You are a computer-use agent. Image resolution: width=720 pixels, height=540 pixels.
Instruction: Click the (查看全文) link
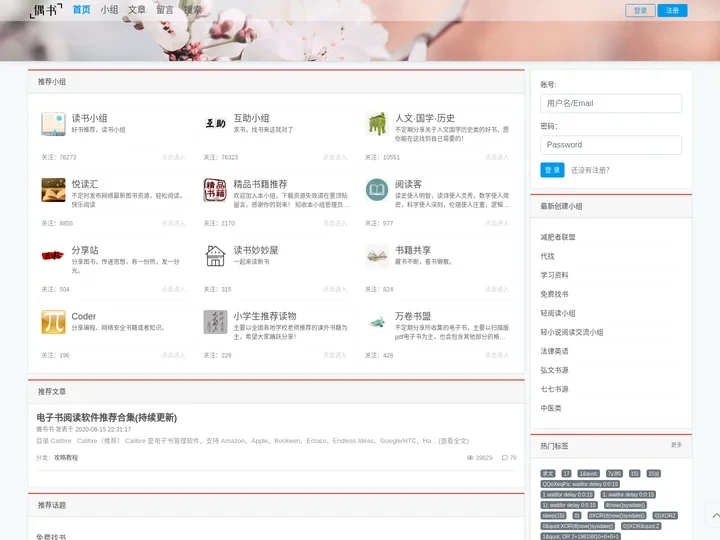453,441
